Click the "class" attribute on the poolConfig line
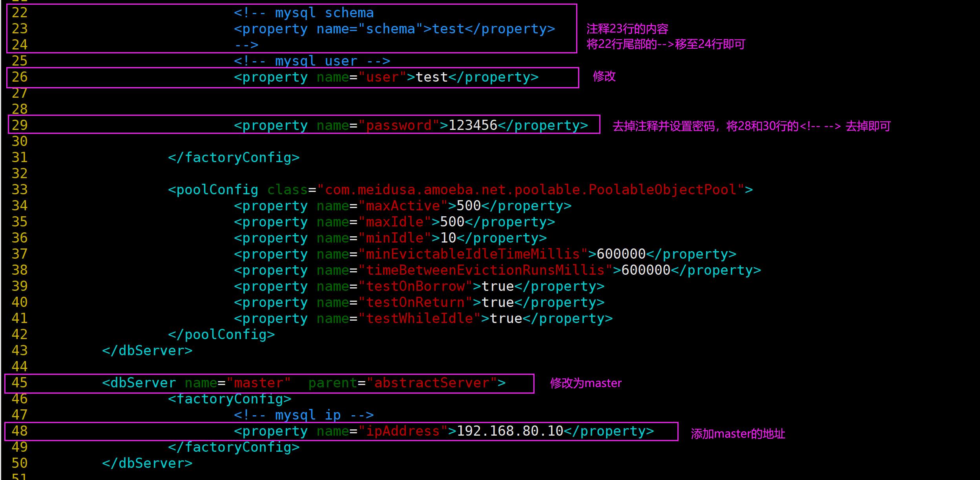Screen dimensions: 980x480 (x=287, y=190)
